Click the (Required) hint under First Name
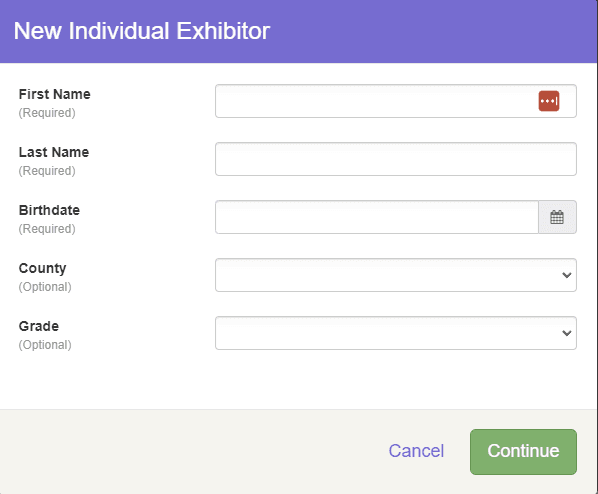Image resolution: width=598 pixels, height=494 pixels. (47, 113)
